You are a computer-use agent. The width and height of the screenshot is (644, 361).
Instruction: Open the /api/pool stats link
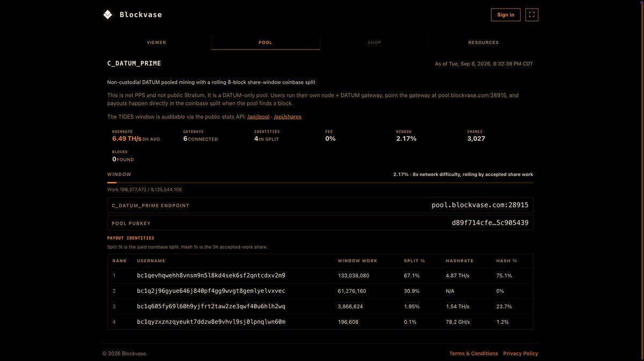point(258,117)
